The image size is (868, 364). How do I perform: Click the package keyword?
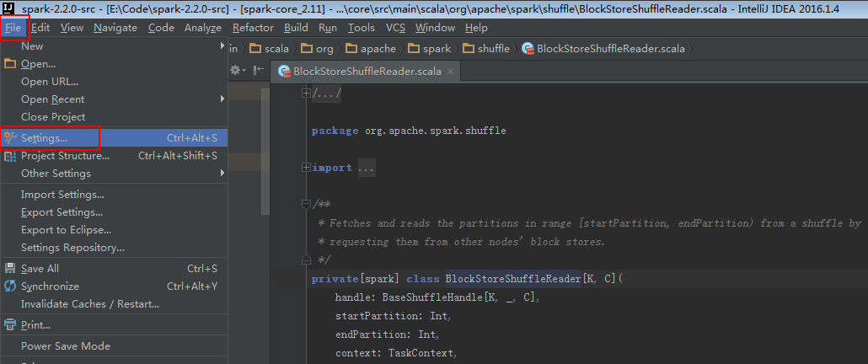335,131
